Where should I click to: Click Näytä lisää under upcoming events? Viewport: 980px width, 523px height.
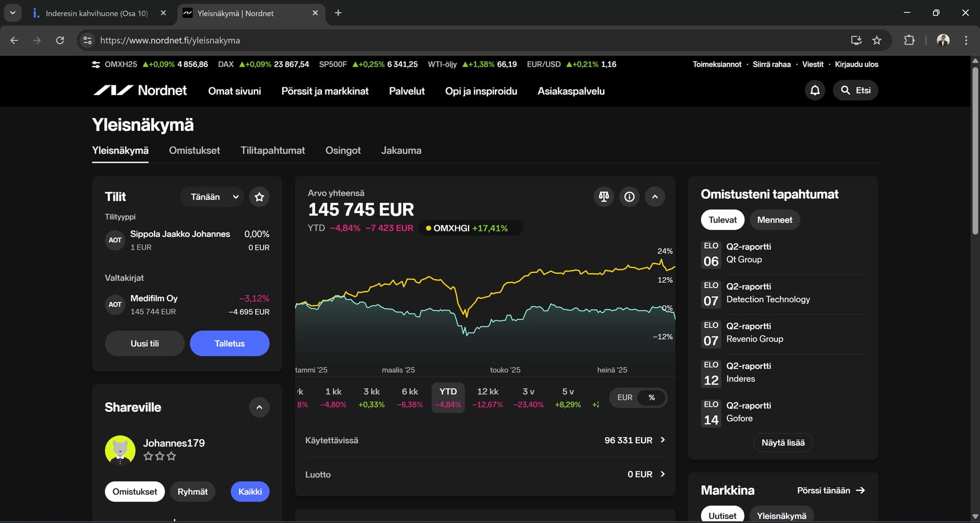tap(782, 442)
